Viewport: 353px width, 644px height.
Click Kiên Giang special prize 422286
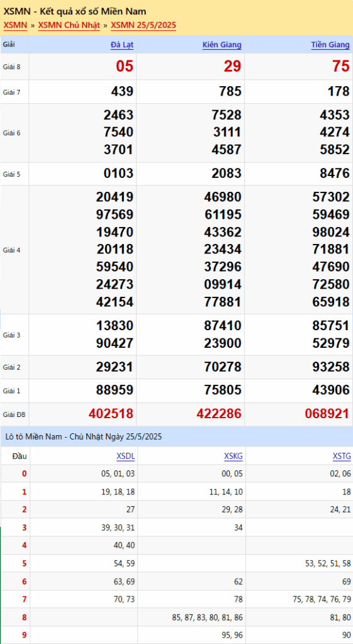click(x=218, y=414)
